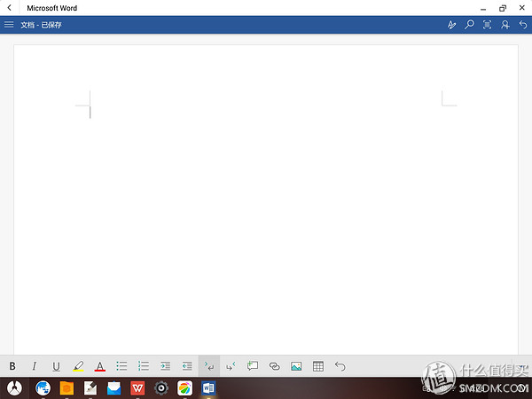Image resolution: width=532 pixels, height=399 pixels.
Task: Toggle underline text formatting
Action: (x=56, y=366)
